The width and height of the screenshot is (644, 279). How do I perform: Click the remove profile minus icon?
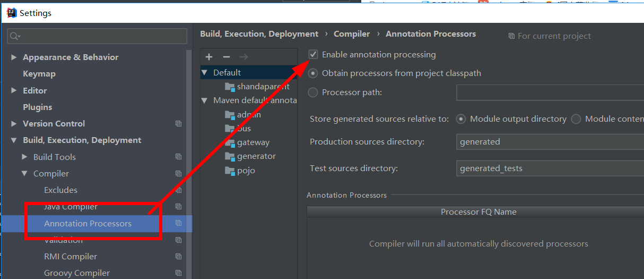(x=227, y=57)
